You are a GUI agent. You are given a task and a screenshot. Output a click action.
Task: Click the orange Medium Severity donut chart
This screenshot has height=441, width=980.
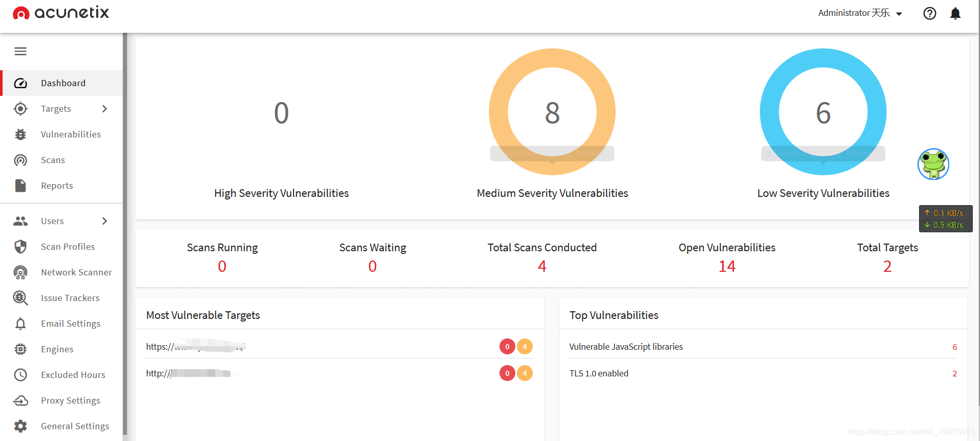tap(552, 112)
